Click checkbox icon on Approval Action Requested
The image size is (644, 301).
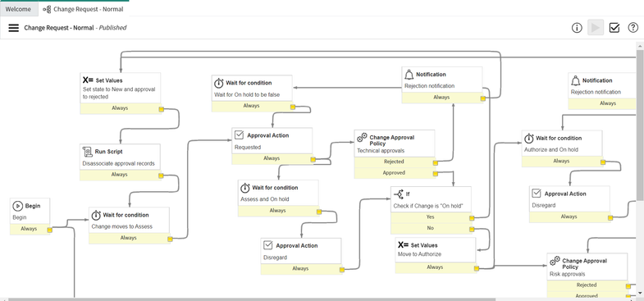click(x=239, y=135)
